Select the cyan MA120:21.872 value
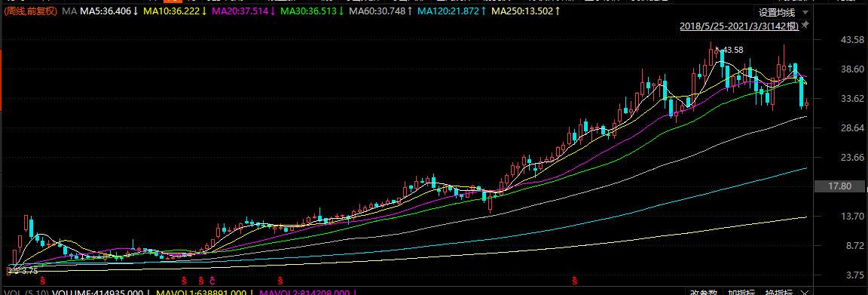The image size is (868, 295). (448, 11)
